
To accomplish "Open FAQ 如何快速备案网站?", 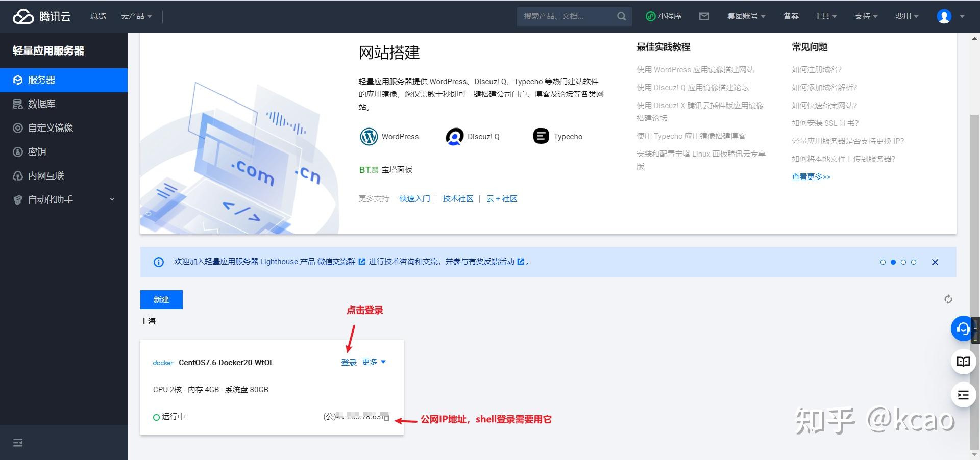I will [x=824, y=106].
